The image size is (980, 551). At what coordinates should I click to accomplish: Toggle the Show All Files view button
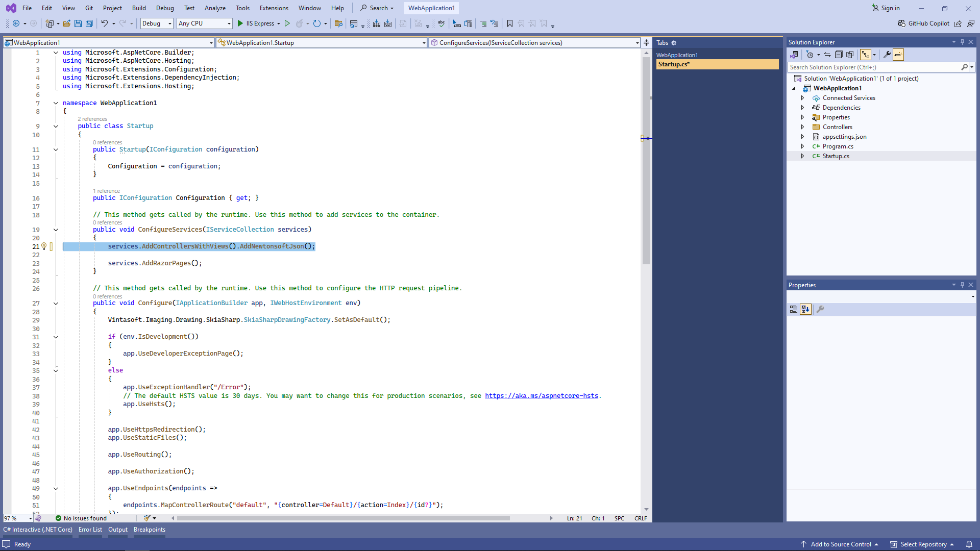pos(850,55)
